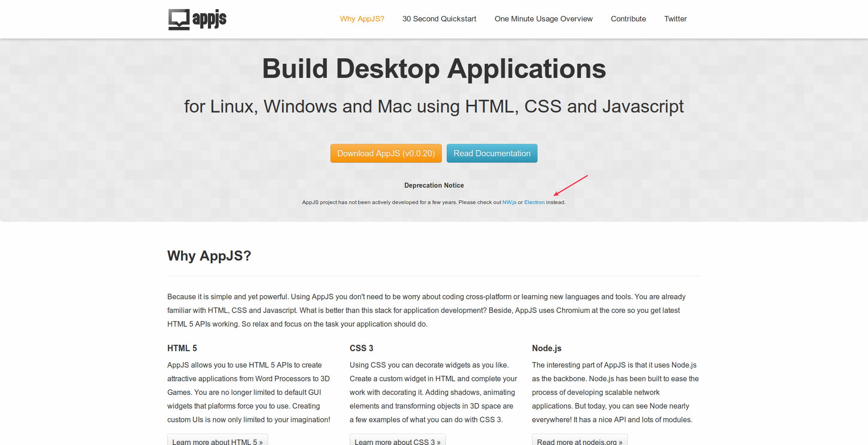
Task: Click the CSS 3 column heading
Action: coord(361,348)
